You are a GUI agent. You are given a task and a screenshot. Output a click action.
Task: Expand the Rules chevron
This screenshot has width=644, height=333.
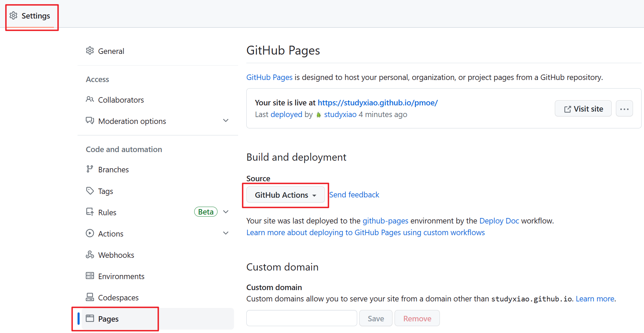click(226, 212)
